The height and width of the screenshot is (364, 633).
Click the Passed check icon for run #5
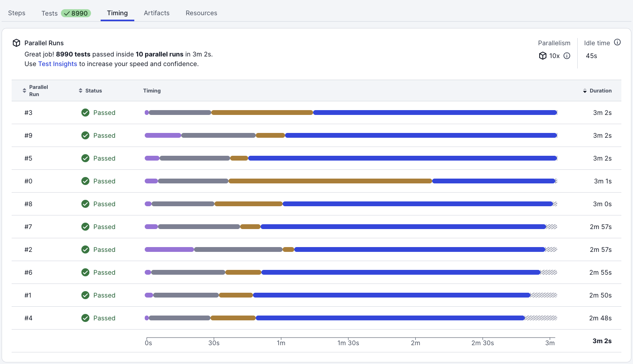click(x=85, y=158)
